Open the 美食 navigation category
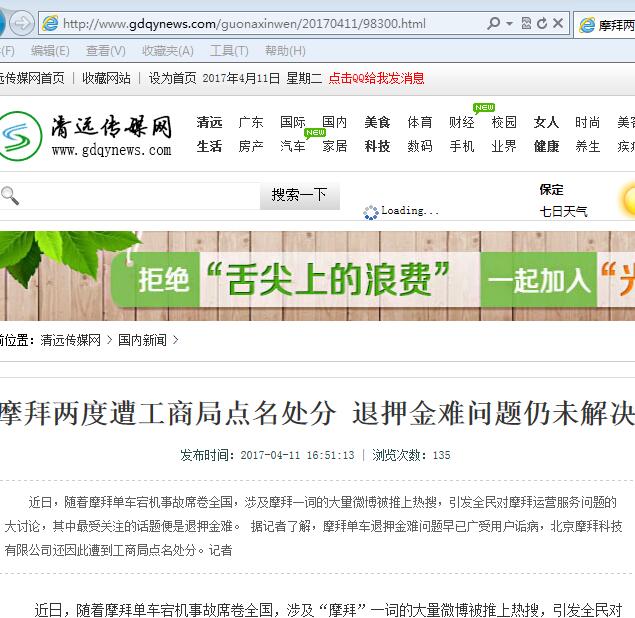Viewport: 635px width, 618px height. (377, 122)
